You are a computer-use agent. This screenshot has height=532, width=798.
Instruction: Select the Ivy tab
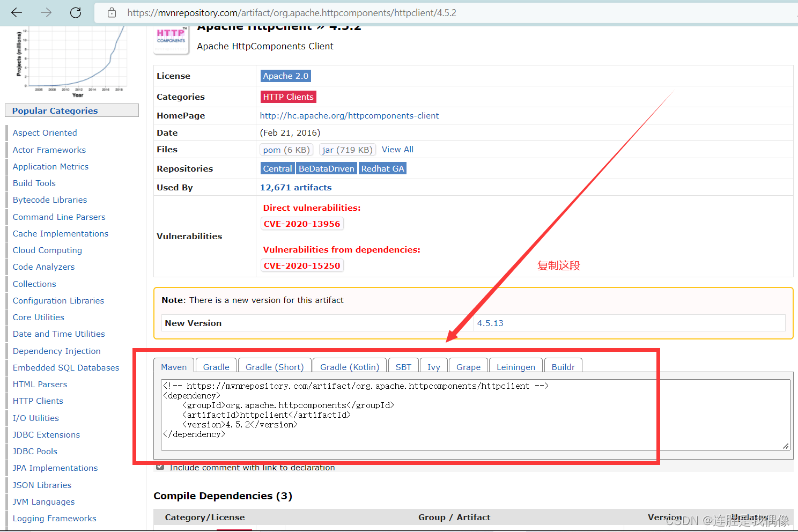point(434,367)
